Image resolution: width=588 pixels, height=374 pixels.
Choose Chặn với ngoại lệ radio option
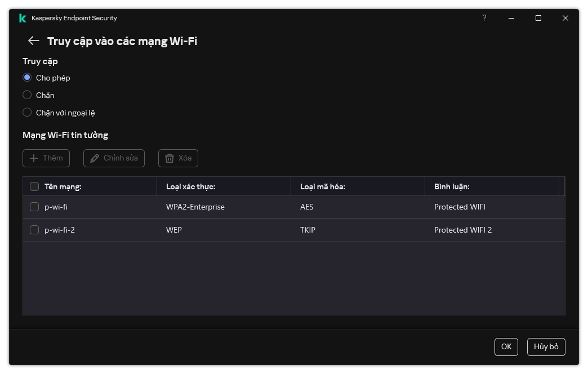(27, 113)
